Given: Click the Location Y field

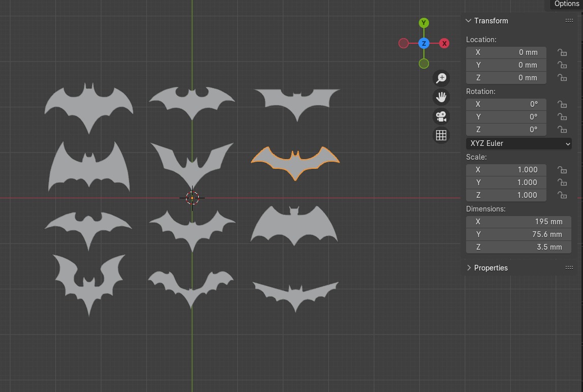Looking at the screenshot, I should [x=506, y=65].
